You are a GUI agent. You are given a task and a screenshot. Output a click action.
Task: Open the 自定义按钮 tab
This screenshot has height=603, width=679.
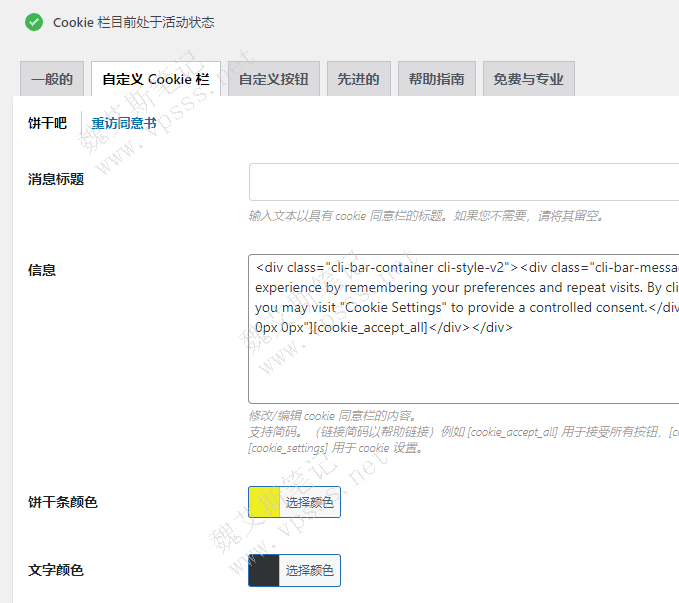pyautogui.click(x=273, y=80)
